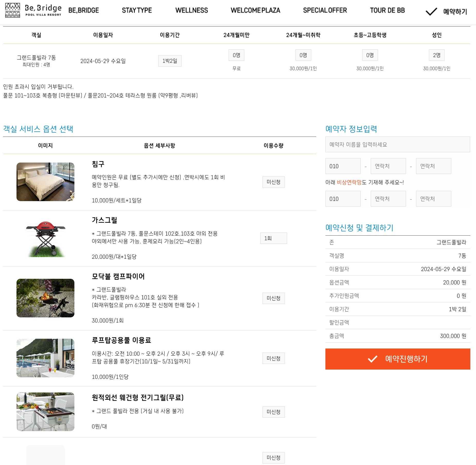476x465 pixels.
Task: Click the Be.Bridge resort logo
Action: 33,10
